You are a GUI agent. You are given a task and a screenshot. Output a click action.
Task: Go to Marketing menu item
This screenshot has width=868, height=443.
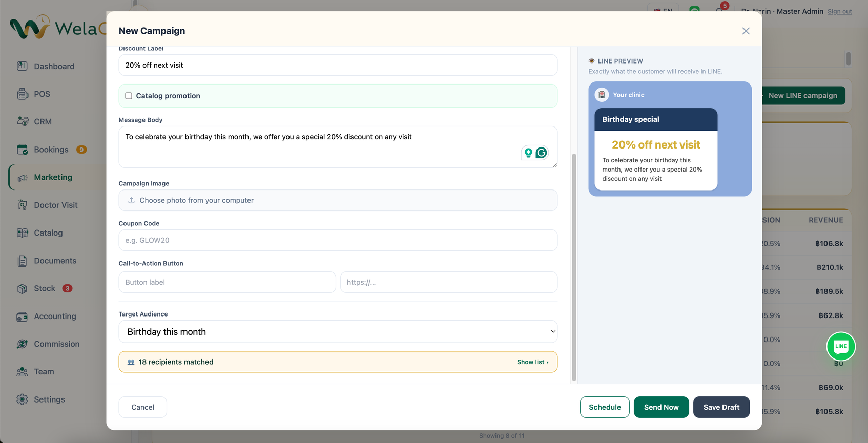(x=53, y=177)
